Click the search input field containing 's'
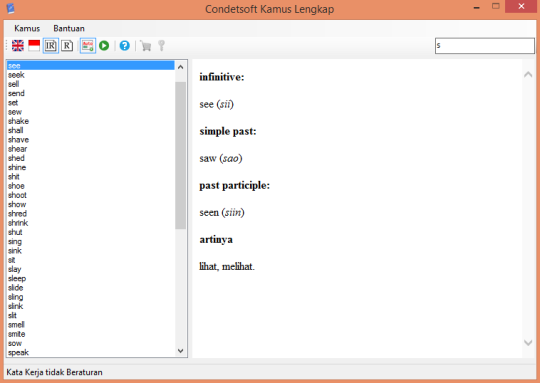 pos(485,46)
